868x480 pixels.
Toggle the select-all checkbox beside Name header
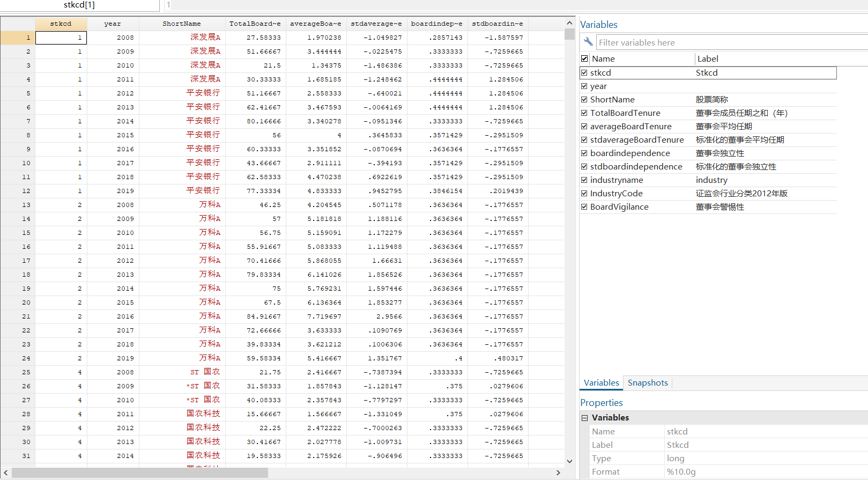coord(584,58)
